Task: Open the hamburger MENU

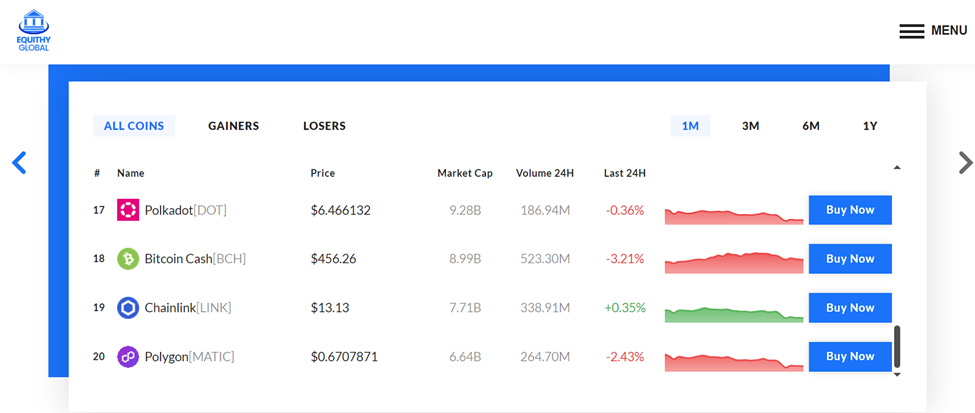Action: (x=932, y=31)
